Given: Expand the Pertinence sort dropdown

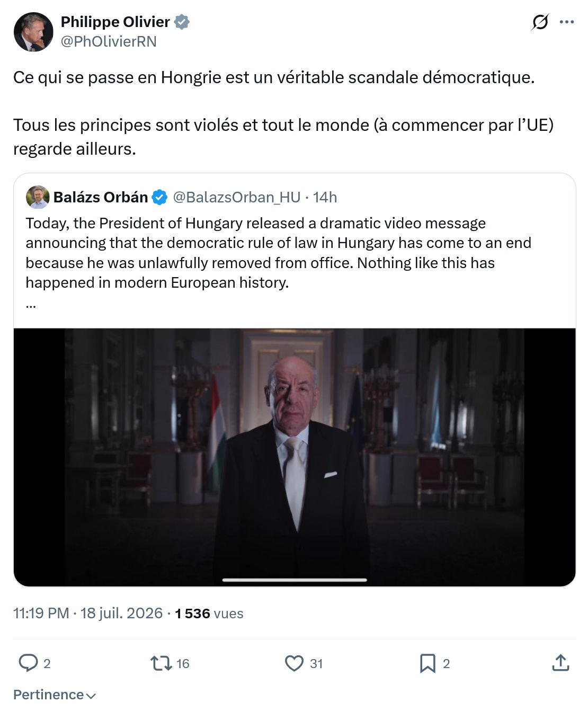Looking at the screenshot, I should (55, 695).
